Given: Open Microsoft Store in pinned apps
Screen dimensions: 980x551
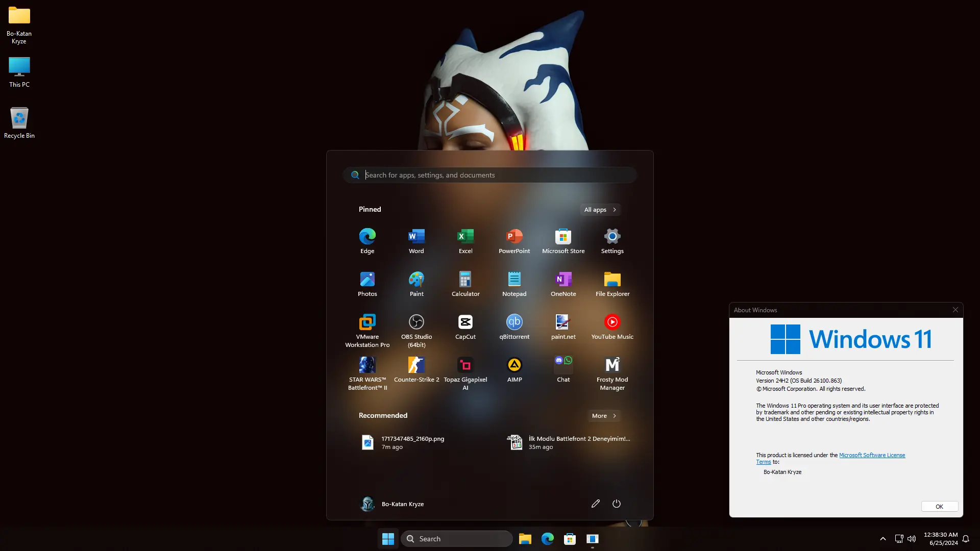Looking at the screenshot, I should pos(563,241).
